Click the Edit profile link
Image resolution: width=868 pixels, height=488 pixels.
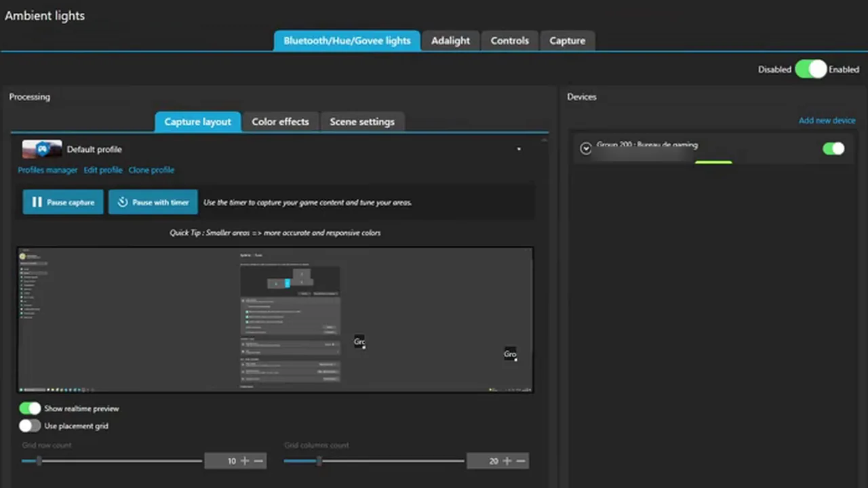pos(103,170)
